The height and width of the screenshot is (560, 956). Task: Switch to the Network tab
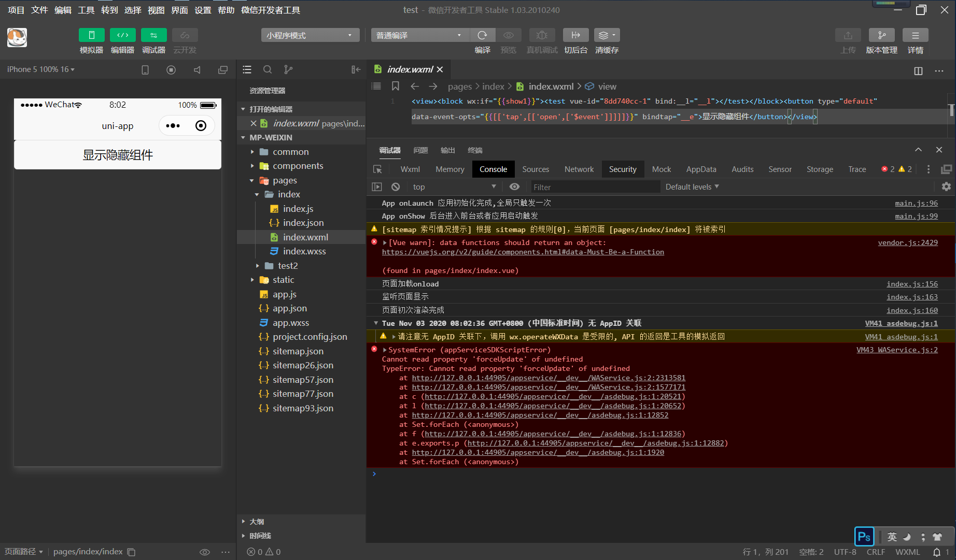point(579,169)
